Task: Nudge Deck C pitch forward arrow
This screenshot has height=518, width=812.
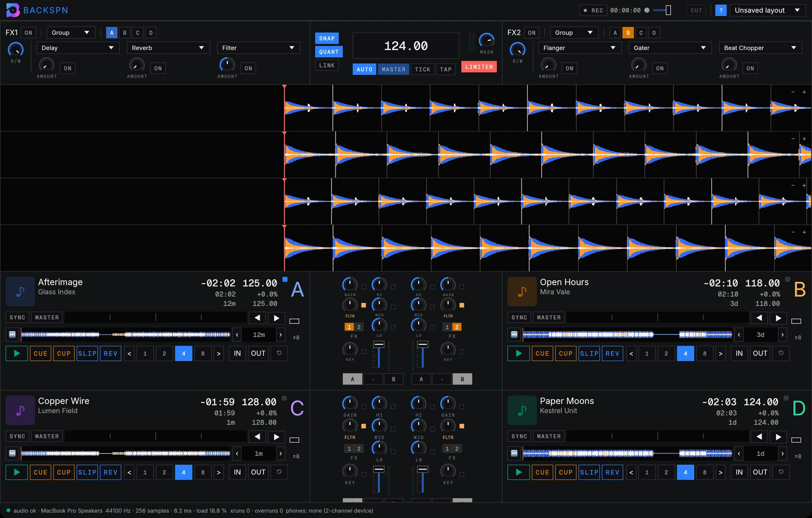Action: click(276, 437)
